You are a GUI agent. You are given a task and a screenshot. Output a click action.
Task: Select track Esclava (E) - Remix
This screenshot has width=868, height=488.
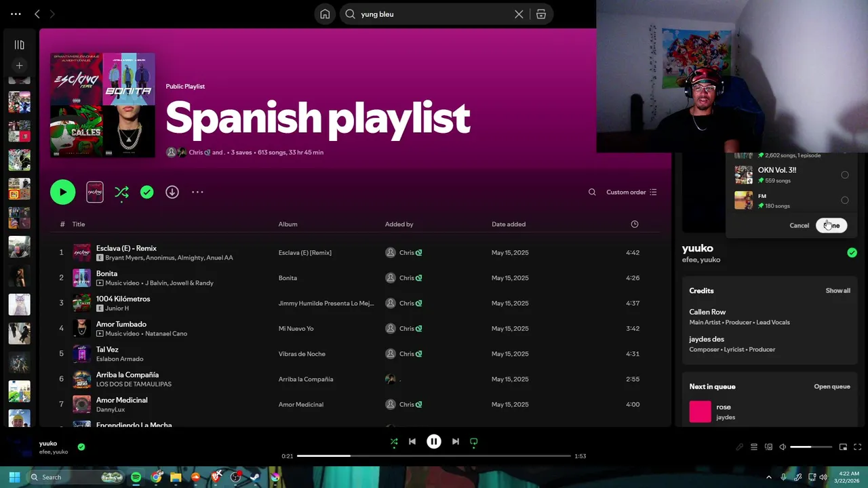[x=126, y=249]
